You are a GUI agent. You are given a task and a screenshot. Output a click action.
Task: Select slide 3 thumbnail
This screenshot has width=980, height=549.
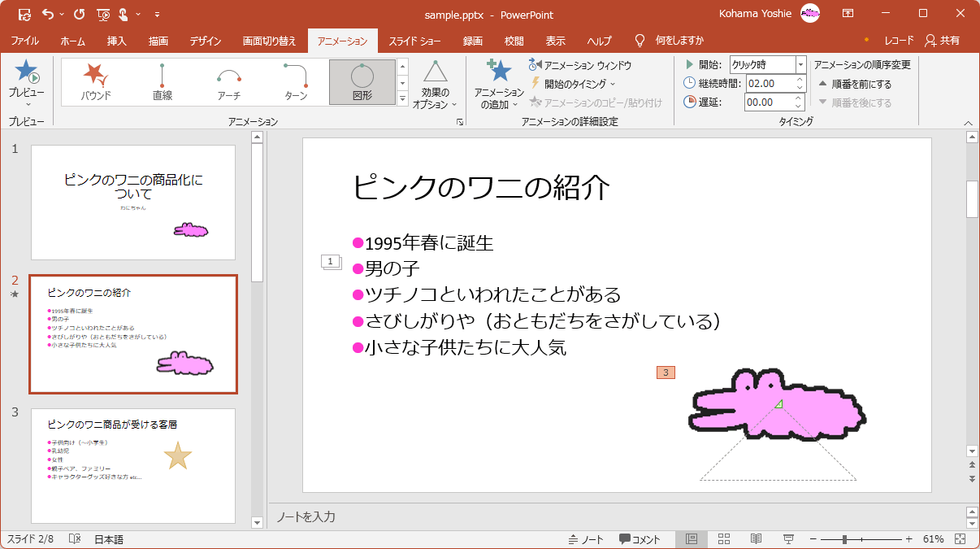coord(133,466)
